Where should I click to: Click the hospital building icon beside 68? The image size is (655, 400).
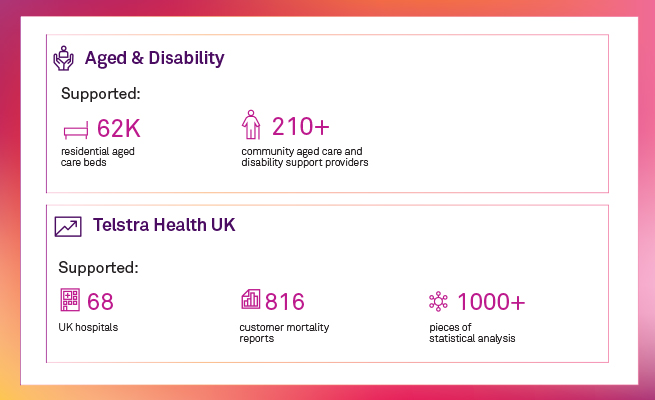point(69,300)
